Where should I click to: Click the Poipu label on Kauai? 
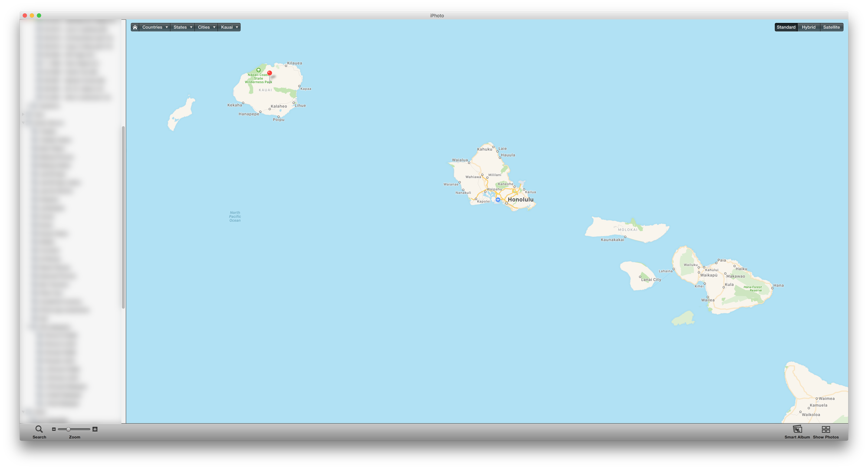pos(279,120)
